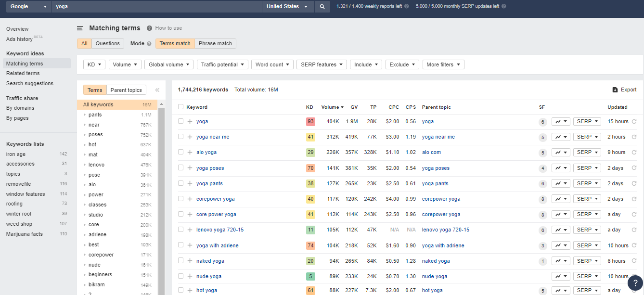Click the search magnifier icon
644x295 pixels.
[x=322, y=7]
